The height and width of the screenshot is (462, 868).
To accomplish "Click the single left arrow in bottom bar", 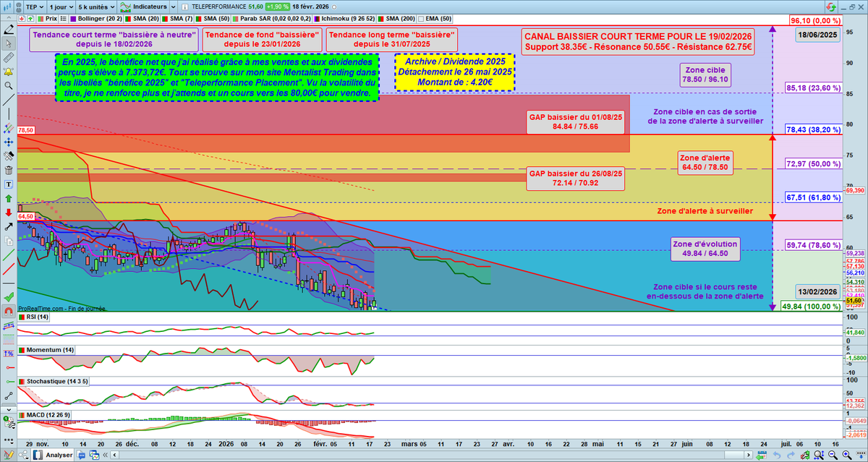I will (114, 455).
